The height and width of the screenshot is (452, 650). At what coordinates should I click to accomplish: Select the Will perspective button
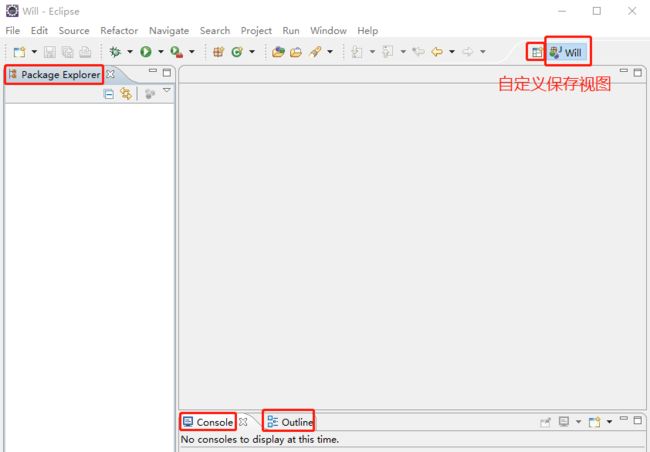567,52
